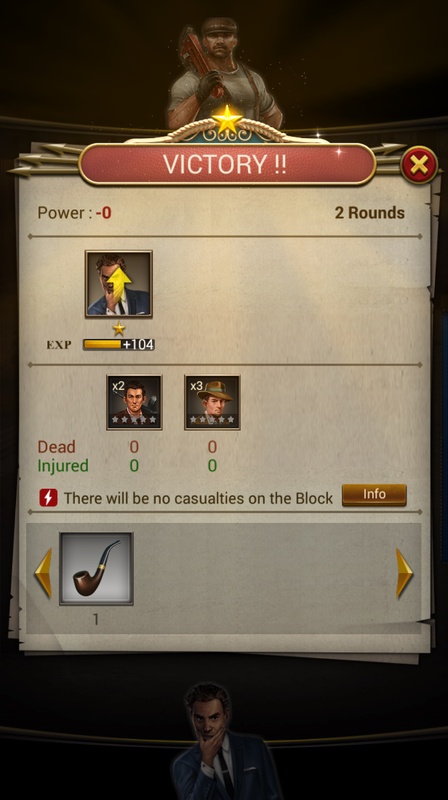Screen dimensions: 448x800
Task: Close the Victory results dialog
Action: pyautogui.click(x=419, y=165)
